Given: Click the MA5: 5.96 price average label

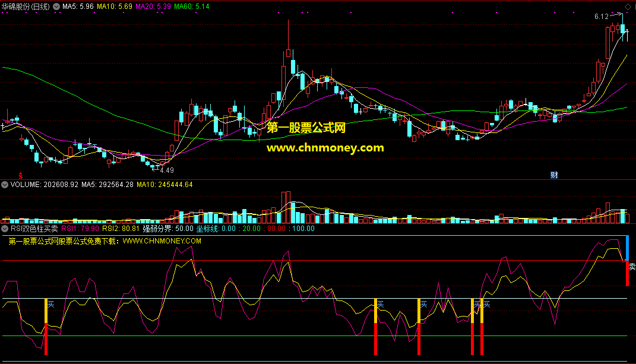Looking at the screenshot, I should [78, 7].
